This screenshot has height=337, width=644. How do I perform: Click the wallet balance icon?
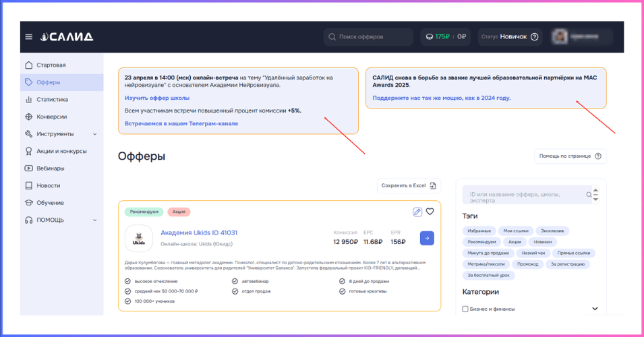(429, 37)
